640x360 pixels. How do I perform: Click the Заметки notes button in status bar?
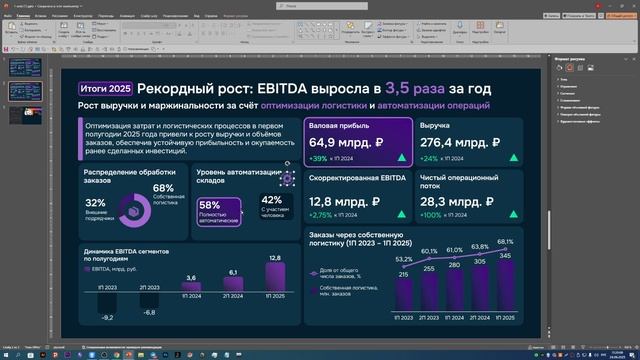pos(535,347)
